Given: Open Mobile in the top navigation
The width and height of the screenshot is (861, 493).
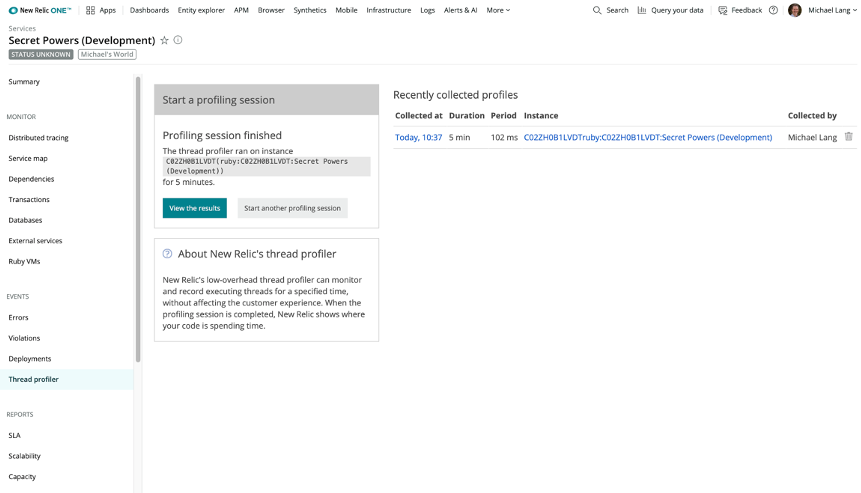Looking at the screenshot, I should coord(346,10).
